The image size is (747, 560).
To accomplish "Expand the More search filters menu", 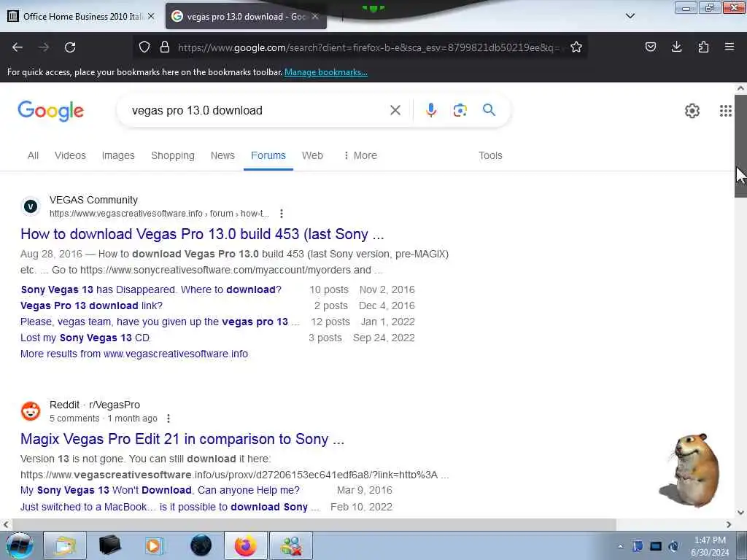I will pos(360,156).
